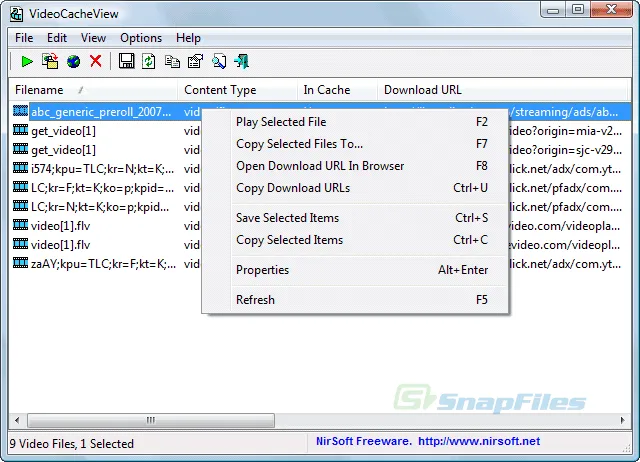Click the Copy Selected Items toolbar icon

pos(172,62)
